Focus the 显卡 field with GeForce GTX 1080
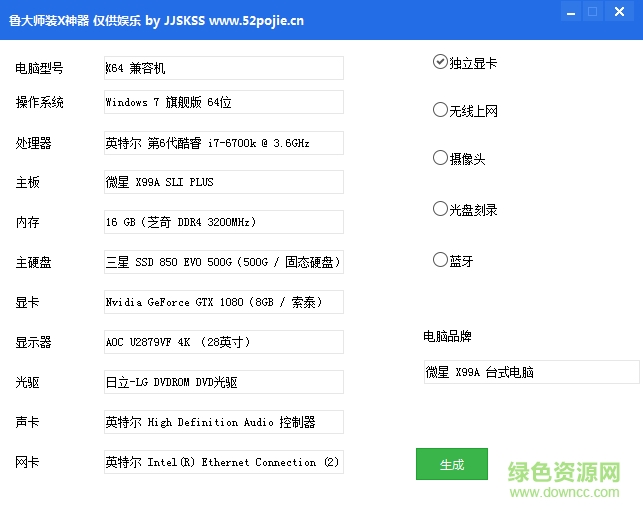This screenshot has width=643, height=511. (224, 302)
